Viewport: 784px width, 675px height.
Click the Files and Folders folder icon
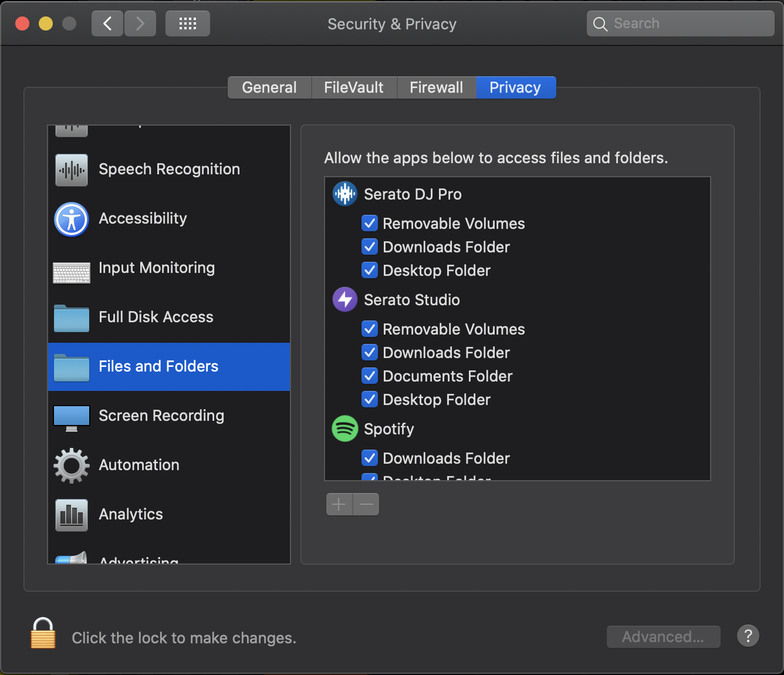72,367
